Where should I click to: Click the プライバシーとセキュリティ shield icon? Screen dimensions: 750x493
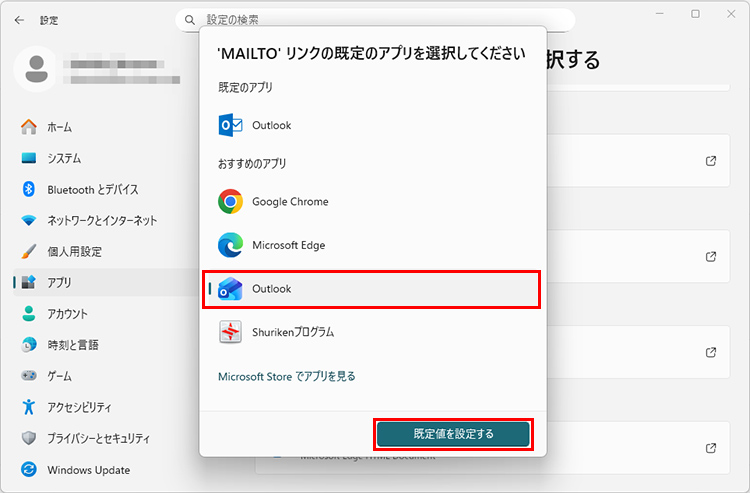29,438
